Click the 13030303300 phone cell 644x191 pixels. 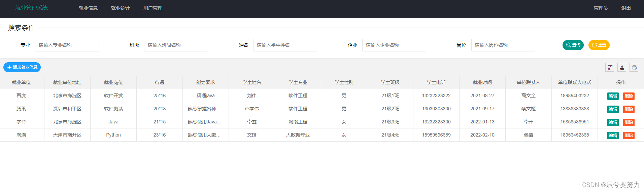click(x=436, y=109)
